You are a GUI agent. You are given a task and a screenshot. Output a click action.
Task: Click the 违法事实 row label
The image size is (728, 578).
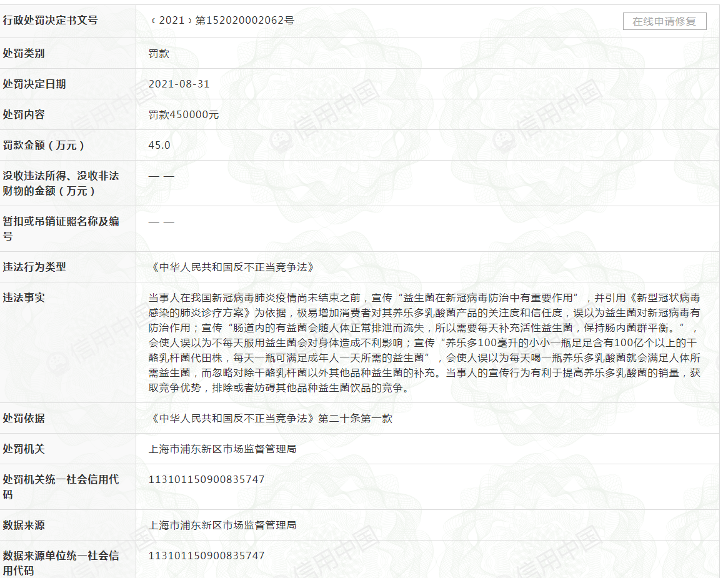point(24,297)
